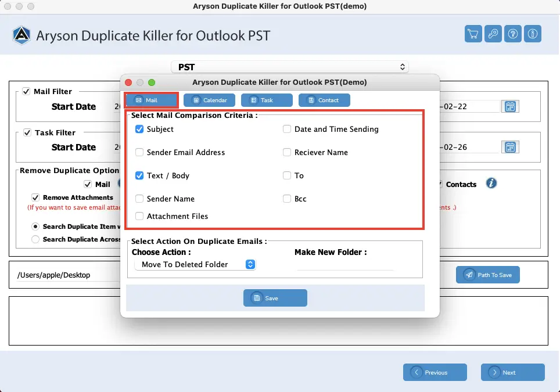Screen dimensions: 560x392
Task: Toggle the Mail Filter checkbox
Action: [x=26, y=91]
